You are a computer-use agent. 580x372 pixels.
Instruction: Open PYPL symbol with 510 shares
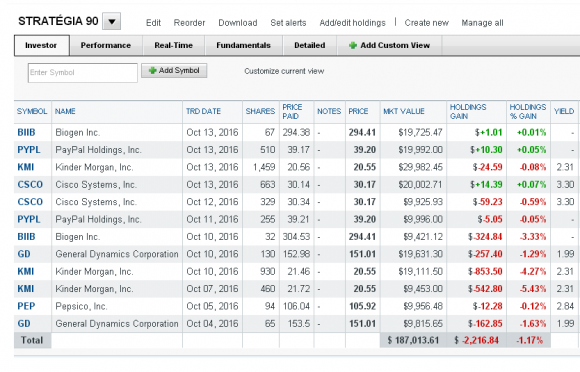pos(29,150)
